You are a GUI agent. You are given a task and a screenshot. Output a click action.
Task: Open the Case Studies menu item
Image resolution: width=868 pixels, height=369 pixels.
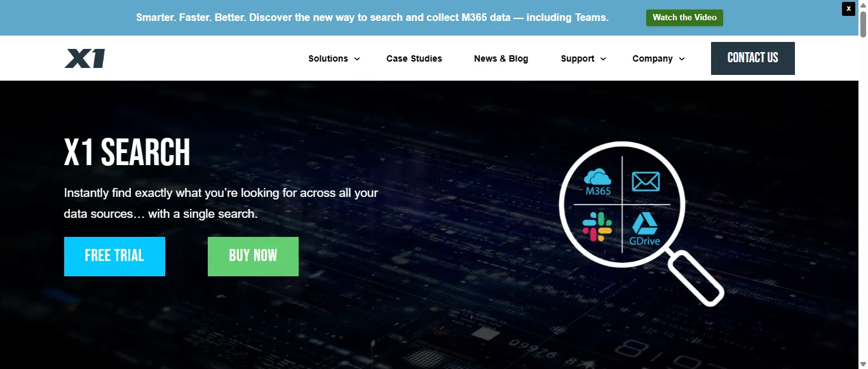point(414,58)
